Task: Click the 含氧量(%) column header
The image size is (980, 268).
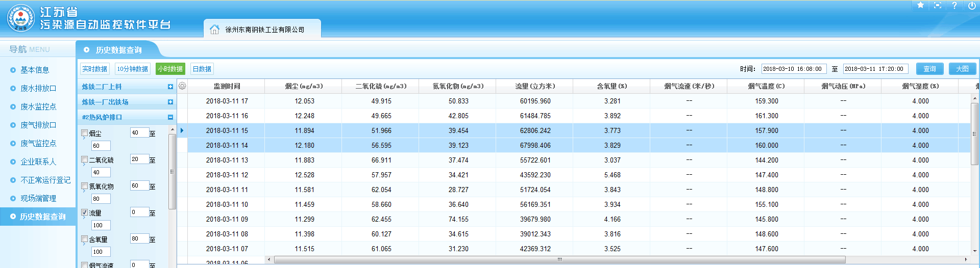Action: (612, 86)
